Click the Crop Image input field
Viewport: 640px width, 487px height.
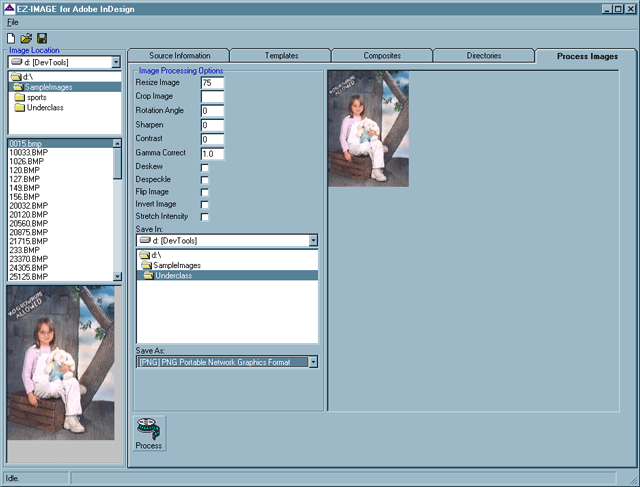tap(212, 97)
